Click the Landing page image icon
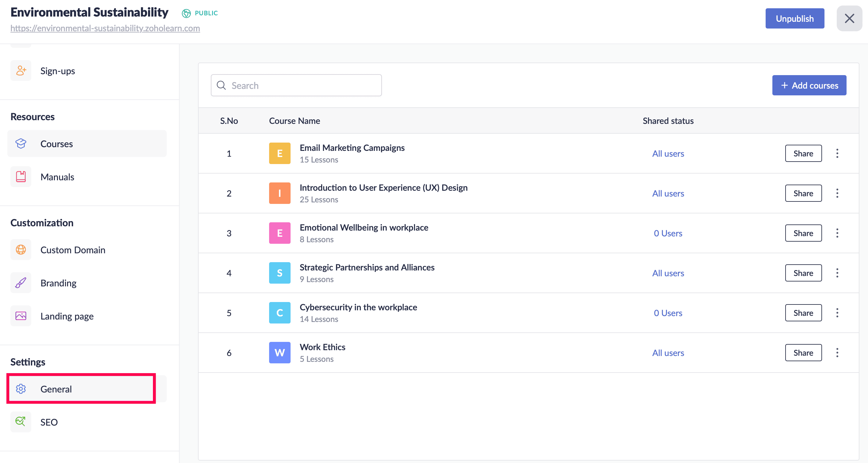The width and height of the screenshot is (868, 463). click(x=21, y=316)
